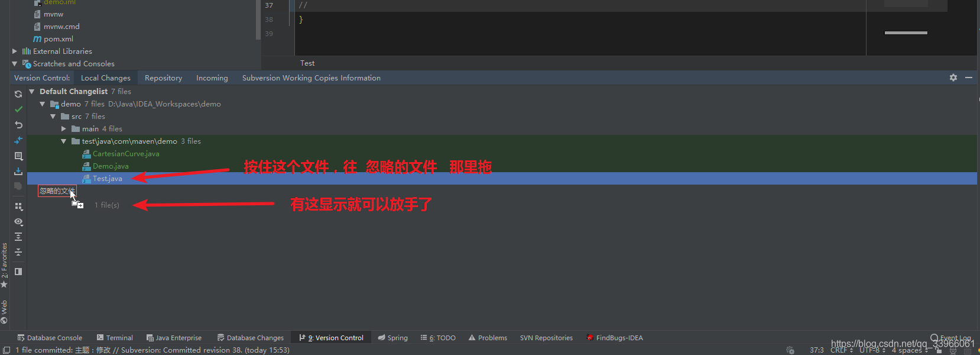Click the Expand All icon
Screen dimensions: 980x355
(x=18, y=237)
